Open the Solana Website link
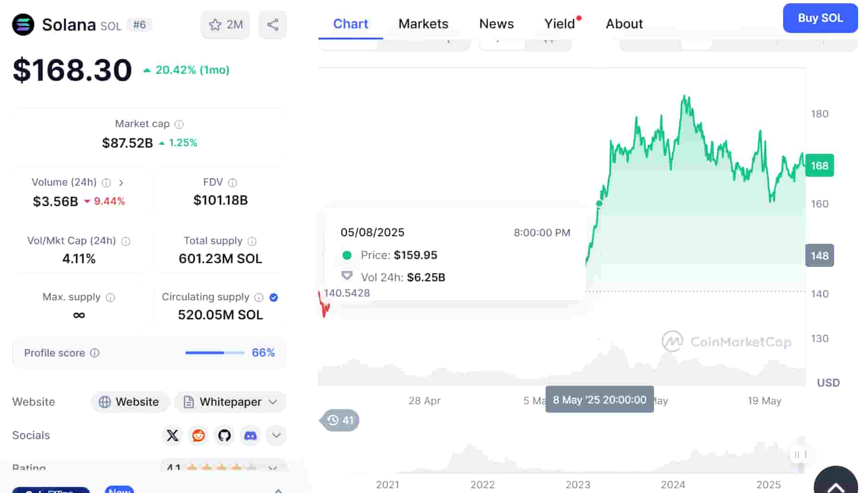 [x=130, y=402]
